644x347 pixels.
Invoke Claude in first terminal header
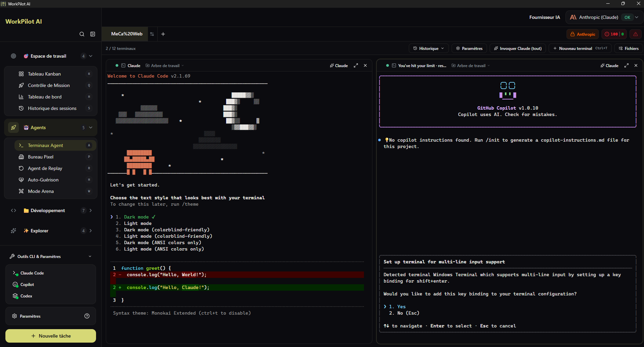click(339, 66)
